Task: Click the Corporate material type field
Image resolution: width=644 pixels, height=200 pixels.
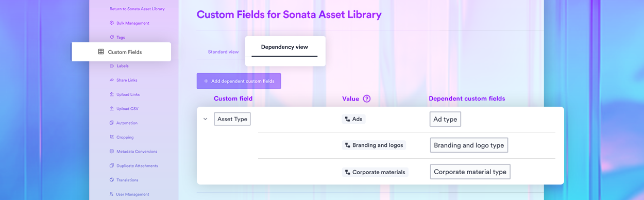Action: pyautogui.click(x=470, y=172)
